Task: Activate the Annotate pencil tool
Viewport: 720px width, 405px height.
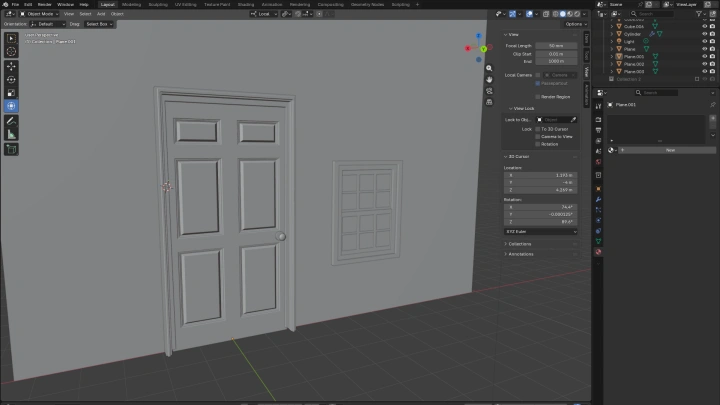Action: point(11,120)
